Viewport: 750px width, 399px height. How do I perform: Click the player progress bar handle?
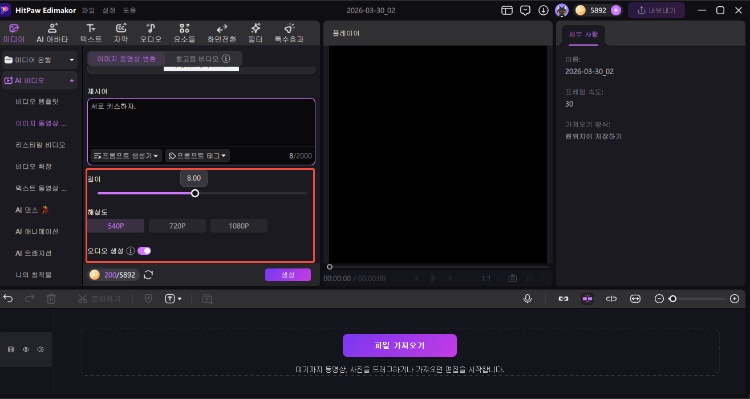330,266
